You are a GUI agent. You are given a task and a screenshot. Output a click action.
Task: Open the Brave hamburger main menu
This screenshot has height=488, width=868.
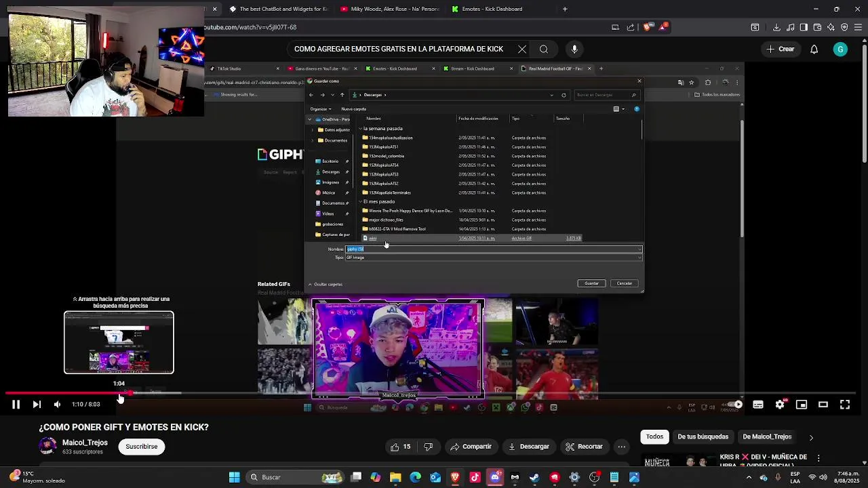(x=858, y=27)
